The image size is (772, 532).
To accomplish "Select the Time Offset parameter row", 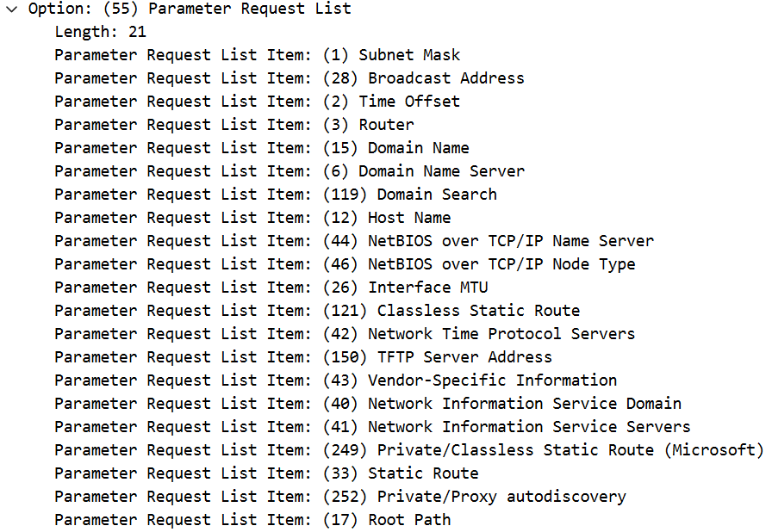I will (x=257, y=102).
